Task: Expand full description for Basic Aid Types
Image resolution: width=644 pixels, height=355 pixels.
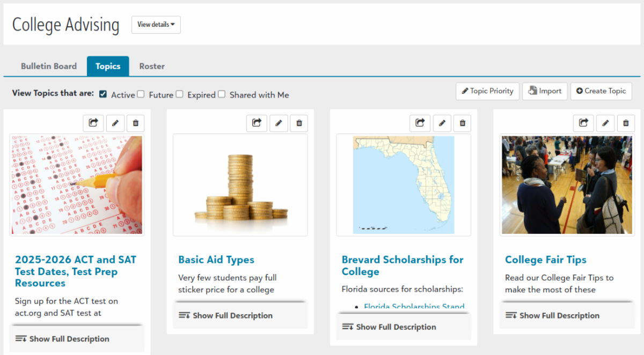Action: click(232, 316)
